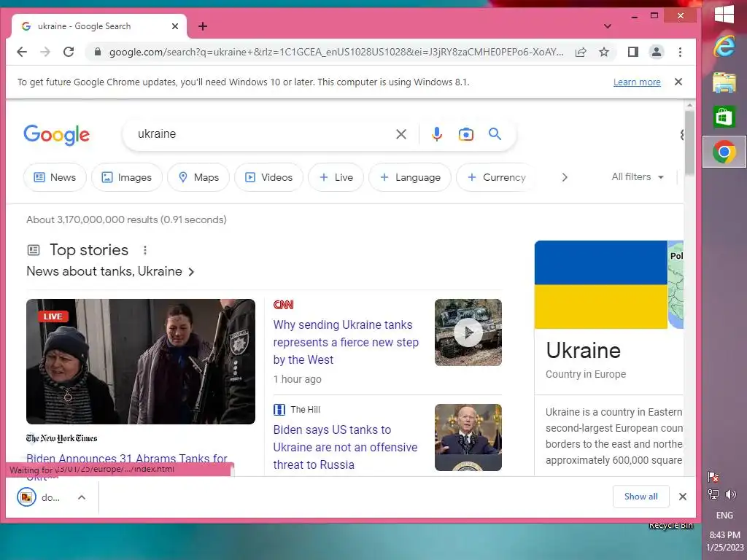
Task: Open the Ukraine map thumbnail
Action: [676, 285]
